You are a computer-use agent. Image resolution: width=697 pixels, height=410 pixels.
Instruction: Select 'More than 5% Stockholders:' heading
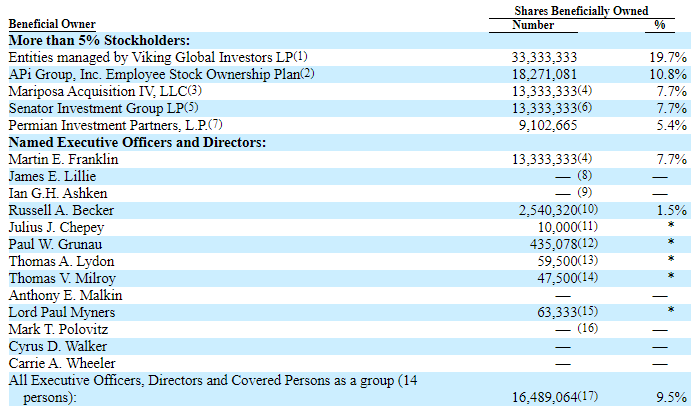pyautogui.click(x=99, y=40)
